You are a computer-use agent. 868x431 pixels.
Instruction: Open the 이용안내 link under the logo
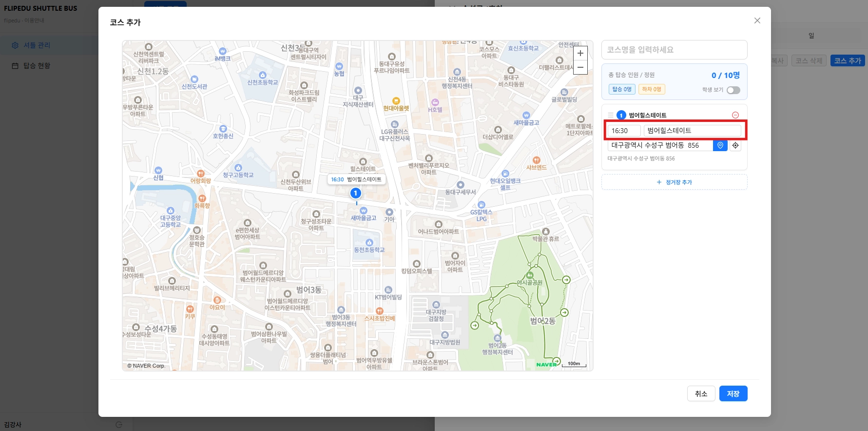point(35,20)
